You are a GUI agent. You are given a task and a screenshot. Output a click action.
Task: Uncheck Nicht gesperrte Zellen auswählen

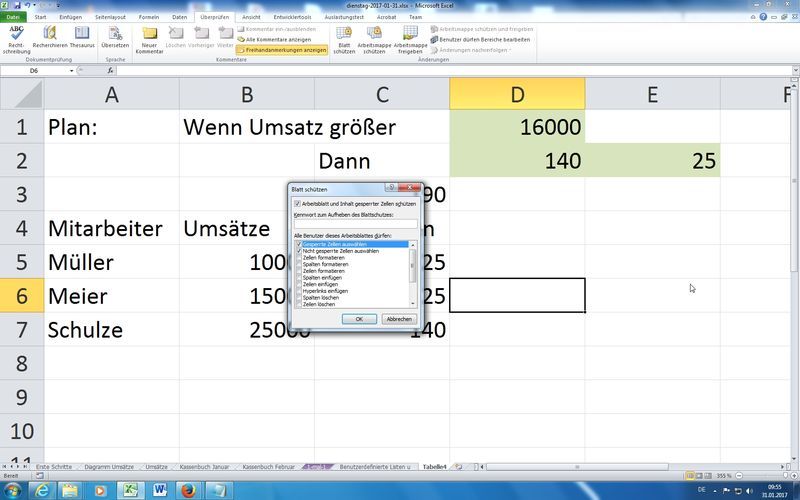[298, 251]
